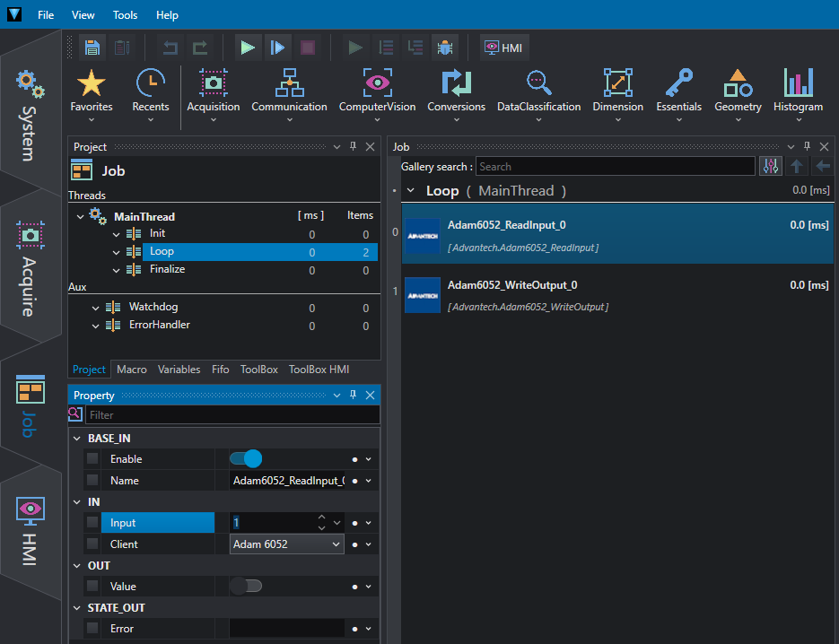Open the Acquisition toolbox category
839x644 pixels.
[213, 91]
